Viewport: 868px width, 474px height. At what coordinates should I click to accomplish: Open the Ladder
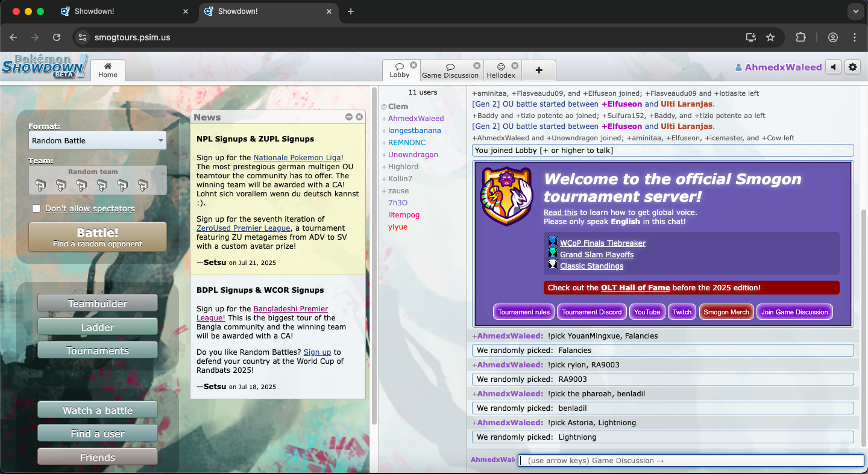coord(98,327)
